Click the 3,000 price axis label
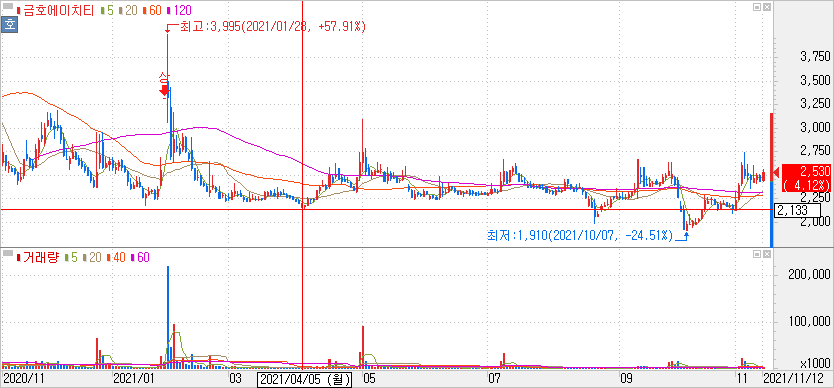Viewport: 834px width, 388px height. (815, 128)
